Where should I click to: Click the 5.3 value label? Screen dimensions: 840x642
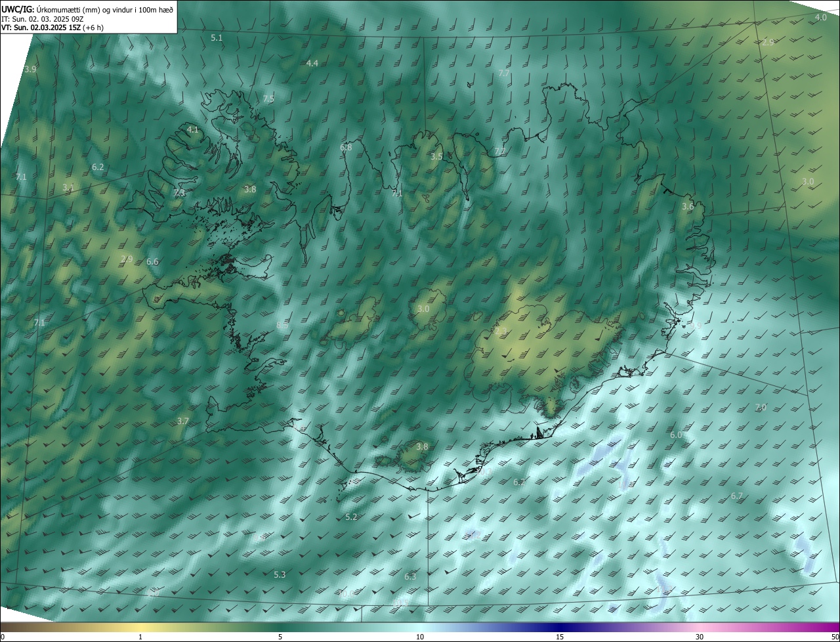[280, 574]
